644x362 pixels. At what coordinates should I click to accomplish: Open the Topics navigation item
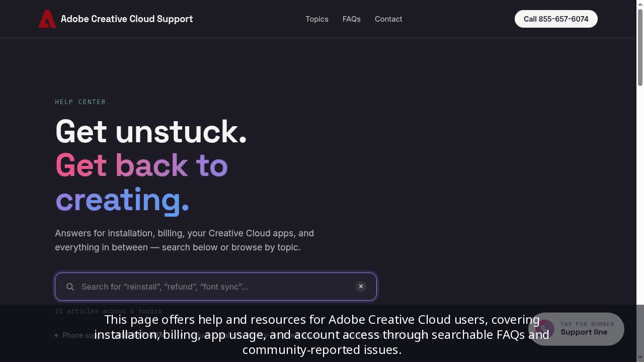click(x=317, y=19)
